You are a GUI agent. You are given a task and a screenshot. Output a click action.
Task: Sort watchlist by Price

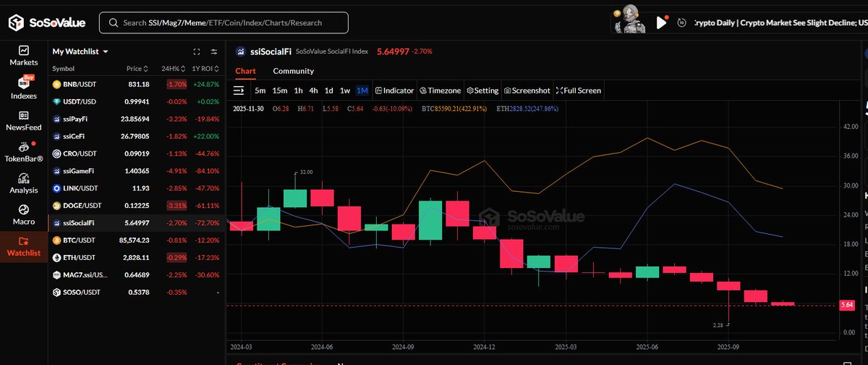(x=137, y=69)
